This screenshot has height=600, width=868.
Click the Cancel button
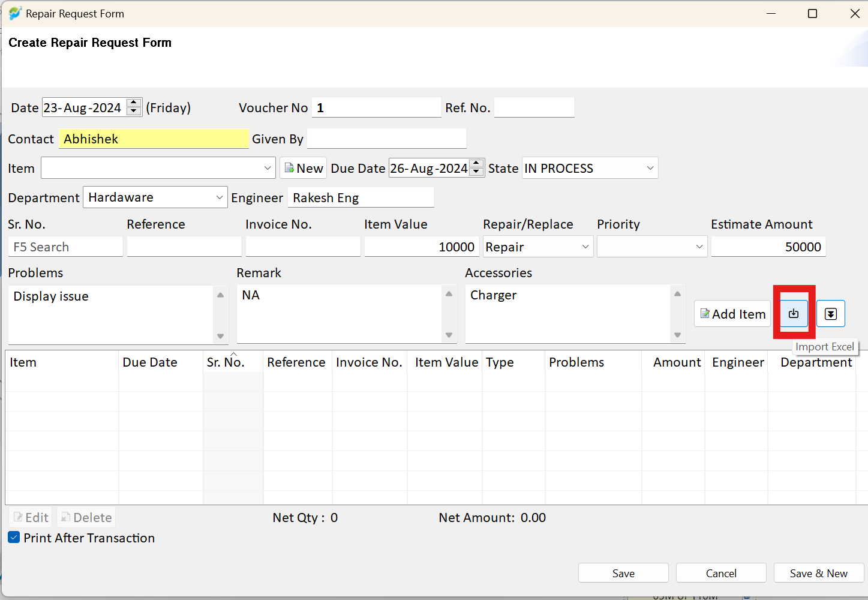pos(721,573)
